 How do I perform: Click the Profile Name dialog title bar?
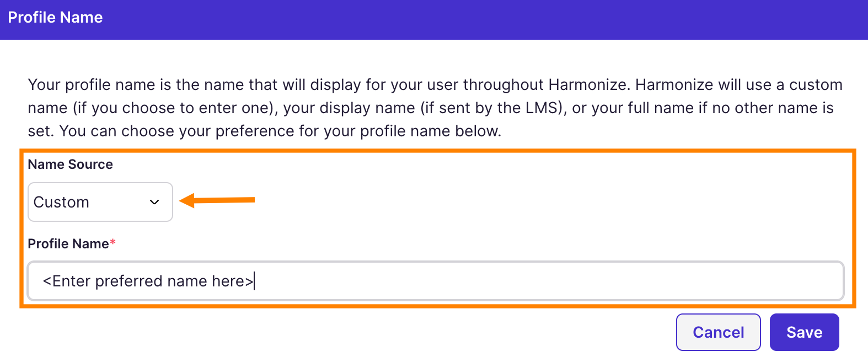point(55,17)
